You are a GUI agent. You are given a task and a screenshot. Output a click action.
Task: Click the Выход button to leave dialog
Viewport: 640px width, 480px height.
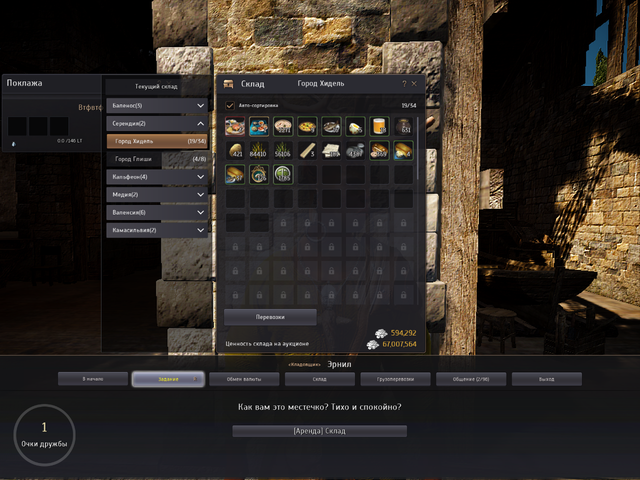(547, 379)
